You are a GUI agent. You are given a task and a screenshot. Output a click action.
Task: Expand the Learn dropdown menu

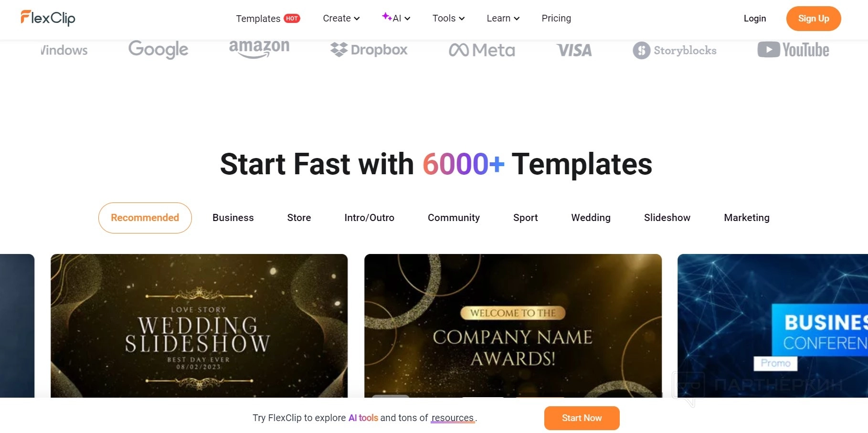(503, 18)
